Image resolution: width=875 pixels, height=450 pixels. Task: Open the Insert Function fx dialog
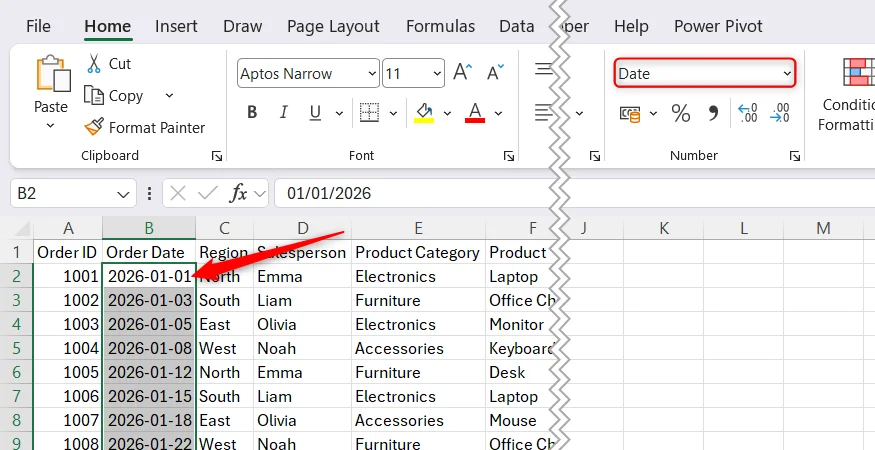click(238, 194)
